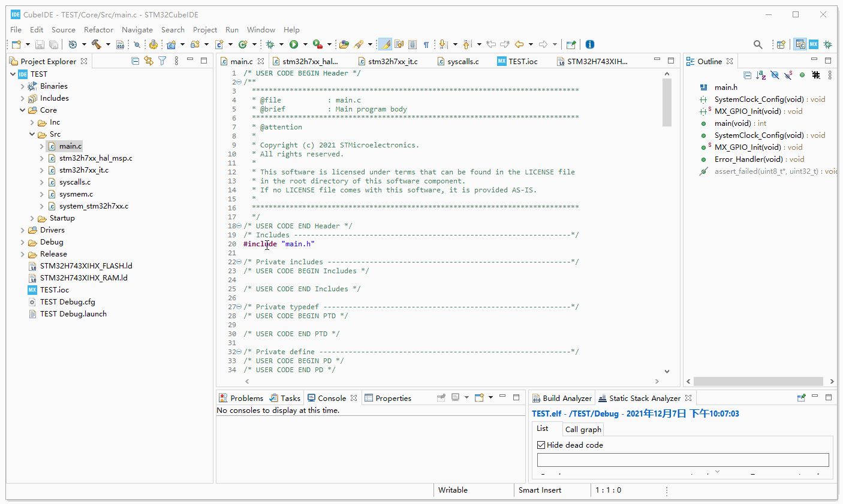Select stm32h7xx_it.c in Project Explorer
The width and height of the screenshot is (843, 504).
click(83, 170)
